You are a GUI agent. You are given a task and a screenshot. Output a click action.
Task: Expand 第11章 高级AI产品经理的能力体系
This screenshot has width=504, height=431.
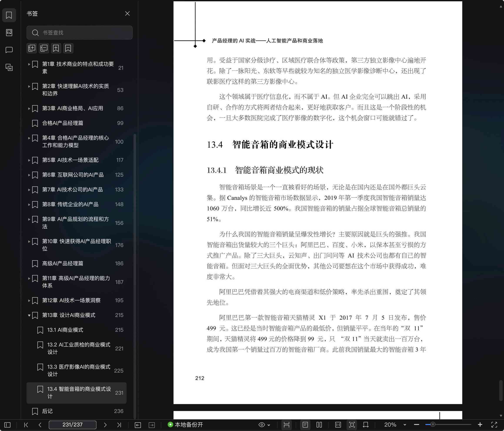click(x=29, y=278)
